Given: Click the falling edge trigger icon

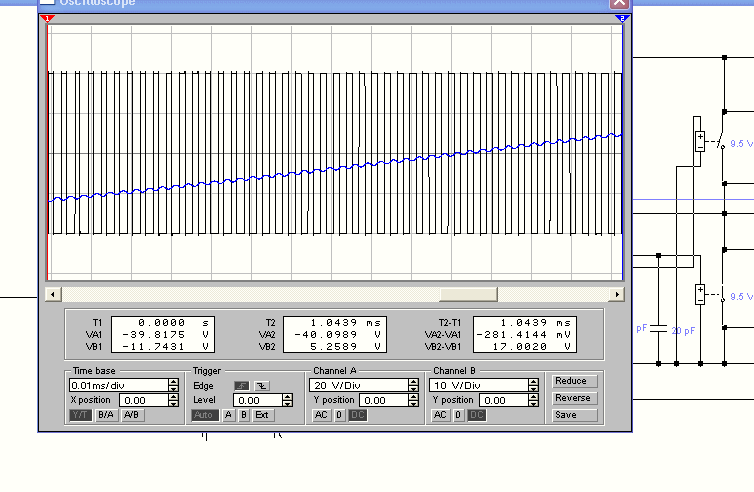Looking at the screenshot, I should [262, 386].
